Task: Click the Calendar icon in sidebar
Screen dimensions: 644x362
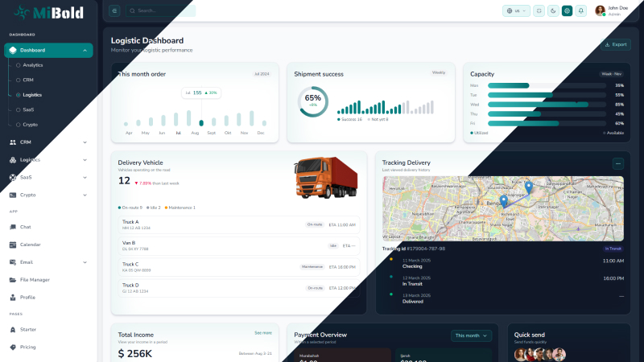Action: pos(13,245)
